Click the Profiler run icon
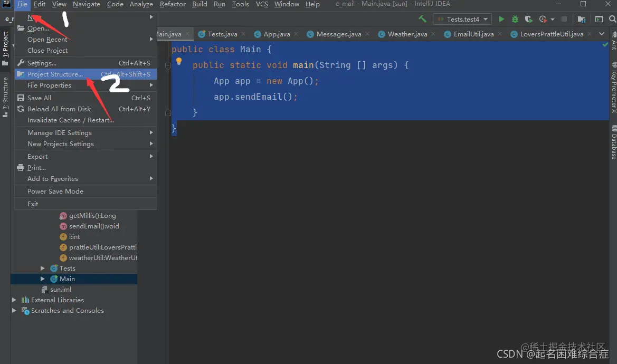This screenshot has height=364, width=617. (x=543, y=19)
